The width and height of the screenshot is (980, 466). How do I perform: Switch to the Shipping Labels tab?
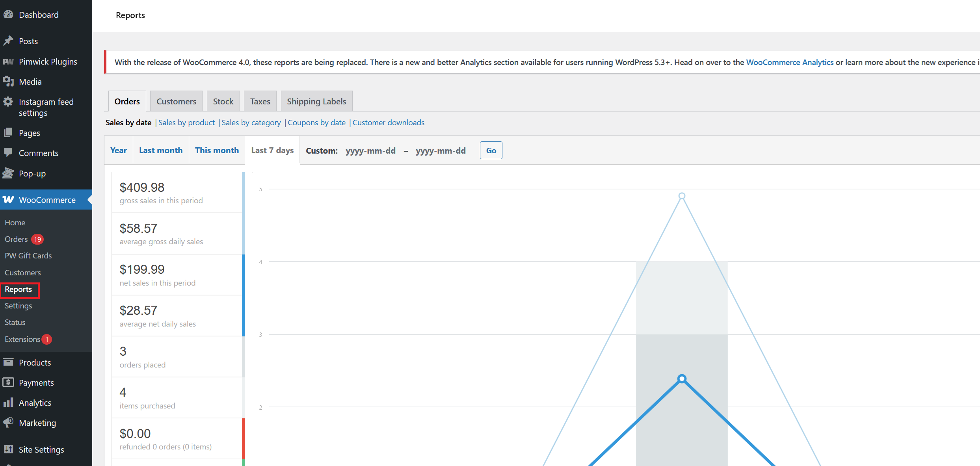tap(316, 101)
